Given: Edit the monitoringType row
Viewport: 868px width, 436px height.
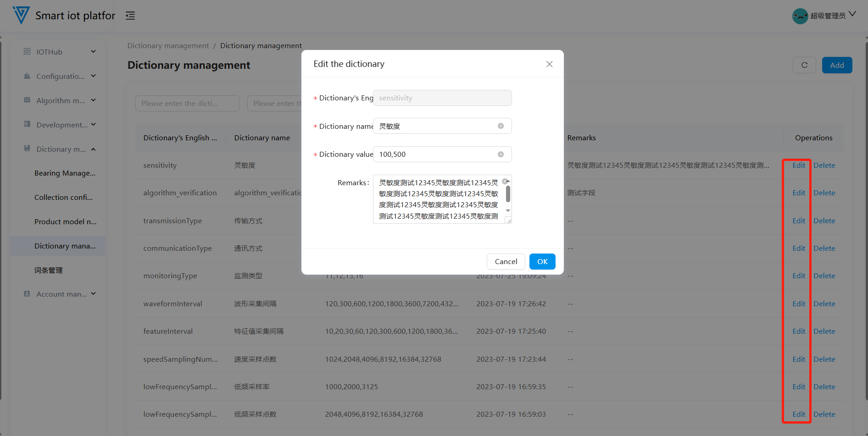Looking at the screenshot, I should (x=799, y=276).
